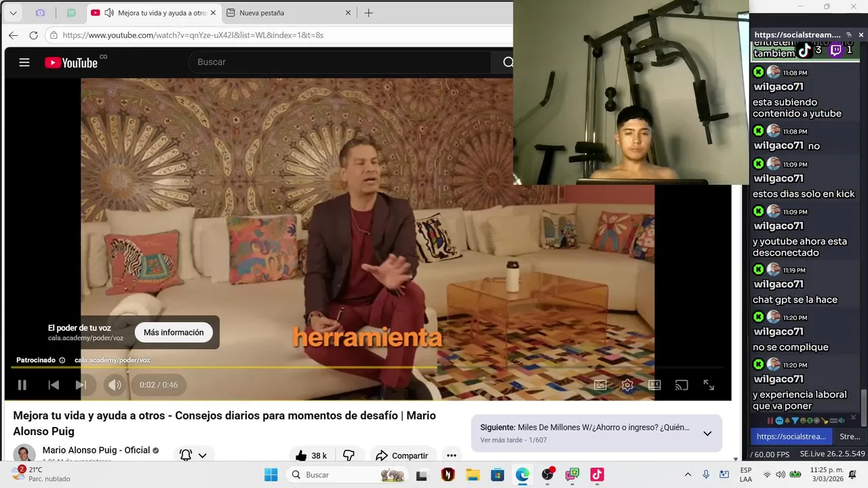Select the second pinned green tab
The height and width of the screenshot is (488, 868).
71,13
